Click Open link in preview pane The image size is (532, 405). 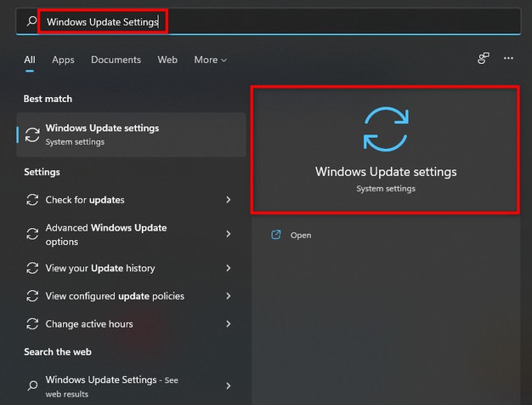pyautogui.click(x=301, y=235)
